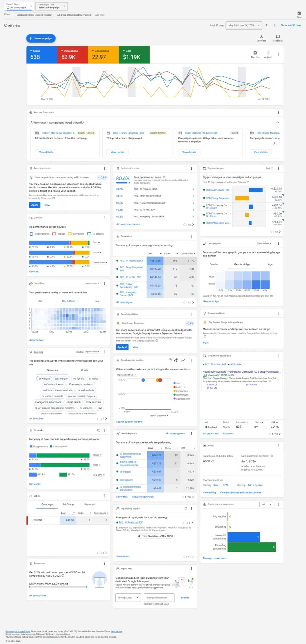The image size is (306, 644).
Task: Go to next date range arrow
Action: [x=275, y=25]
